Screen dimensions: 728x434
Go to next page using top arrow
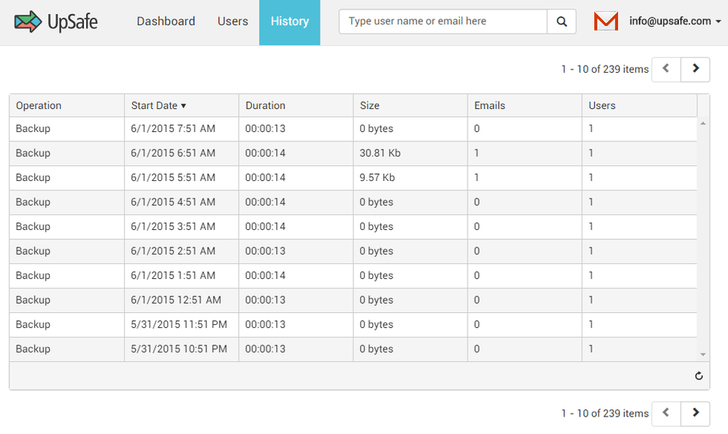click(696, 69)
